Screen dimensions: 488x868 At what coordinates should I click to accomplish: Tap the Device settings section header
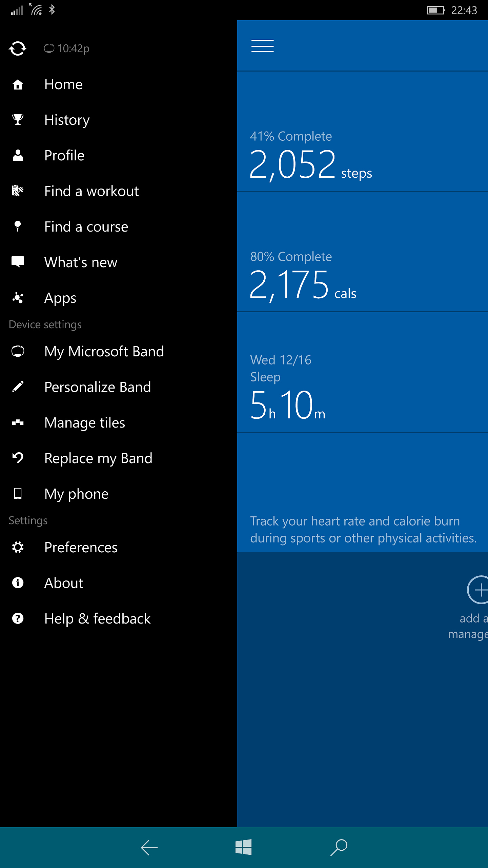click(45, 324)
